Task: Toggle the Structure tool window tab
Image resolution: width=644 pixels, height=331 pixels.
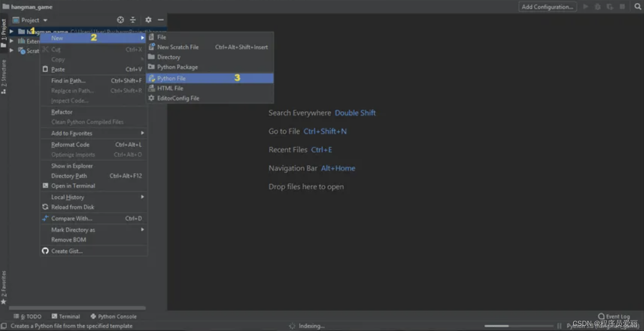Action: click(x=4, y=77)
